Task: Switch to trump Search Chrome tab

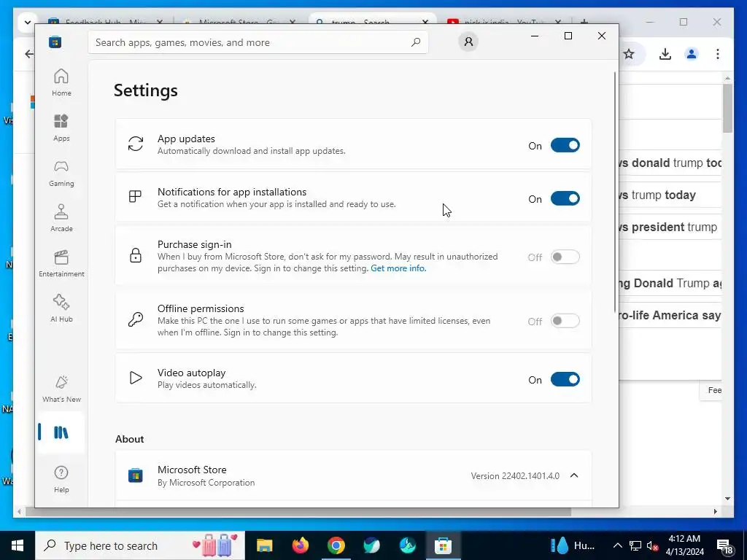Action: (x=373, y=19)
